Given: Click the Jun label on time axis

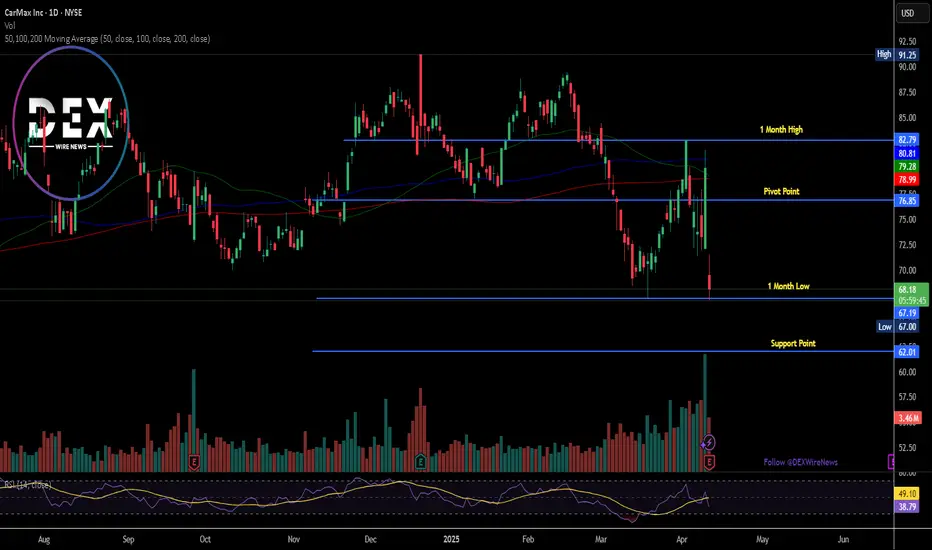Looking at the screenshot, I should [843, 539].
